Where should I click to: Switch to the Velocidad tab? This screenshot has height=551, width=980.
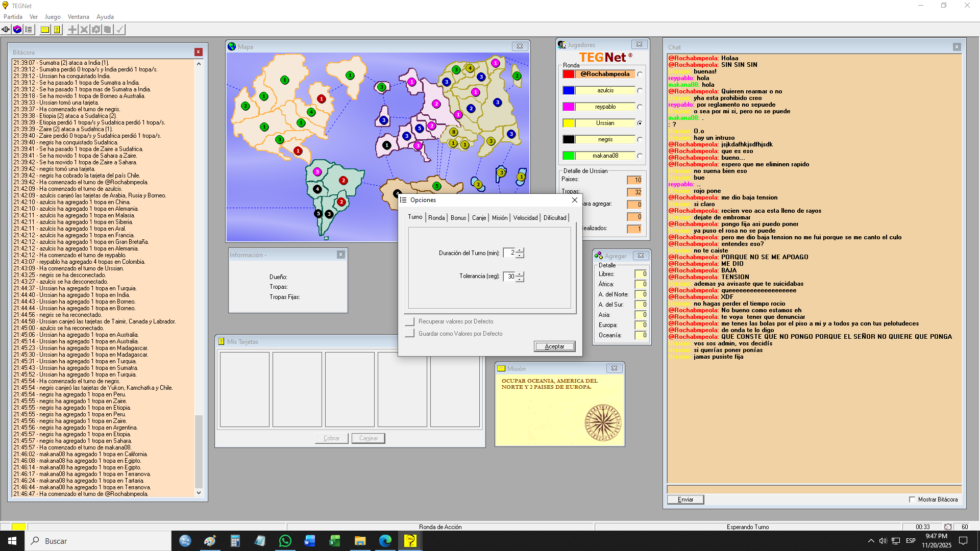[x=525, y=218]
